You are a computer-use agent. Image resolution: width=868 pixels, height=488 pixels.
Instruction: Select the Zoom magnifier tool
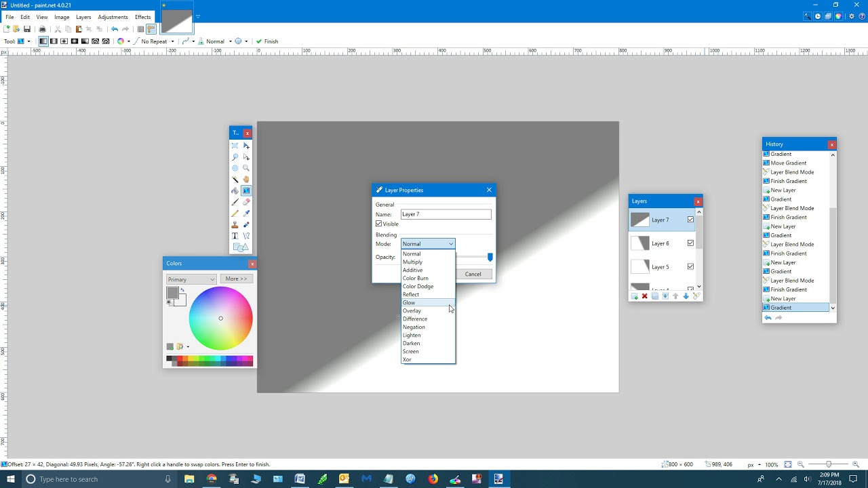(x=246, y=168)
